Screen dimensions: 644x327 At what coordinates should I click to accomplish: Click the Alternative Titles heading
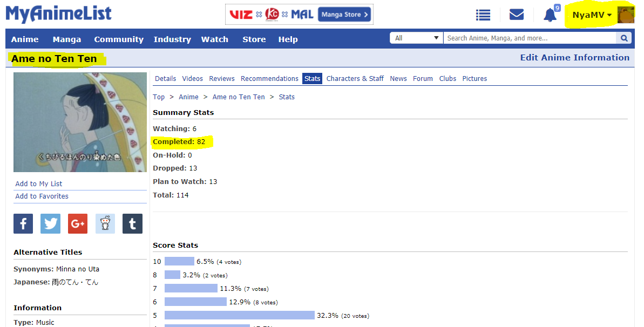coord(48,252)
